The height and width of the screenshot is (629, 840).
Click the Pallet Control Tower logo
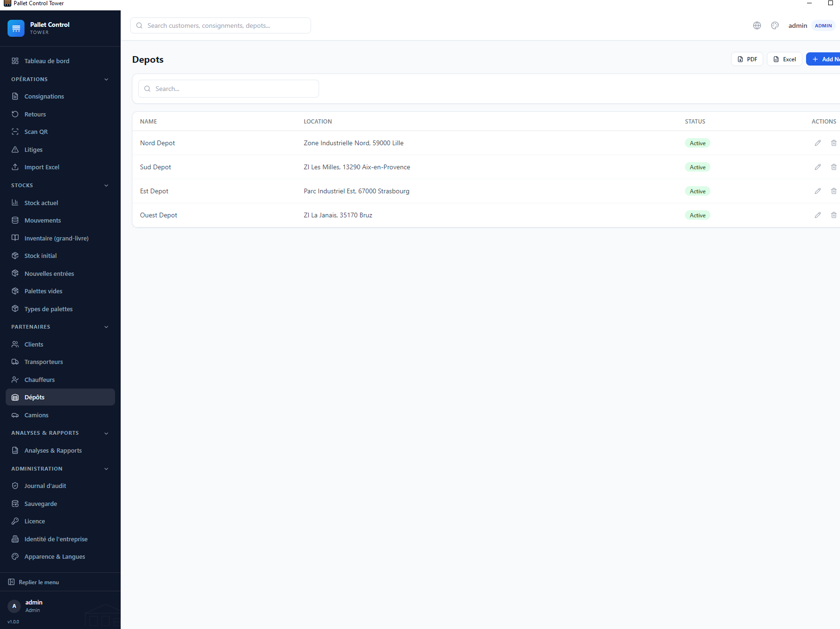(x=16, y=28)
